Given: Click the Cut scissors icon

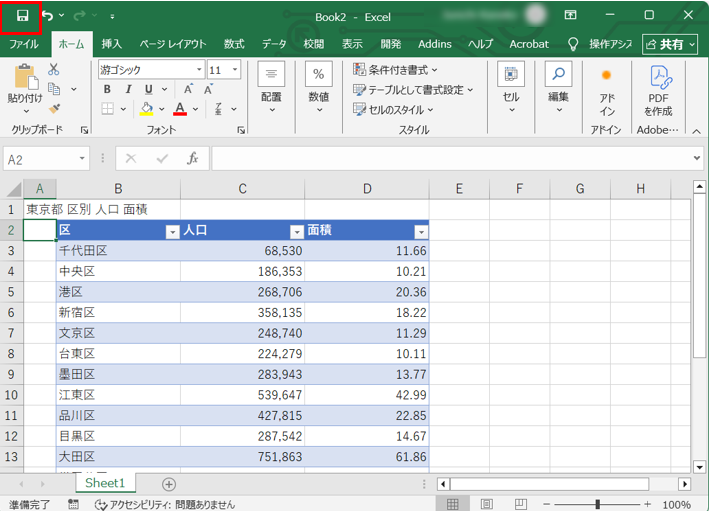Looking at the screenshot, I should point(54,69).
